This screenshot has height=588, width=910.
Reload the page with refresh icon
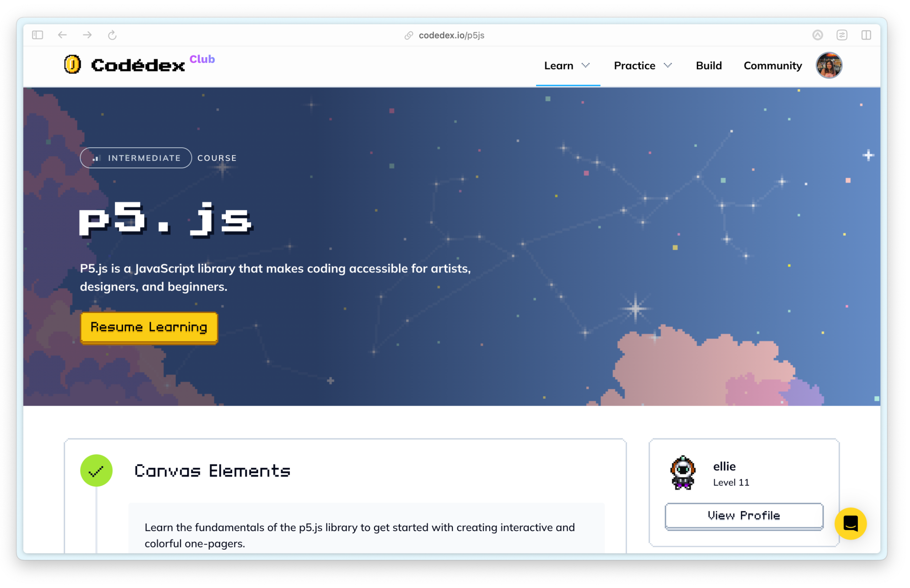[x=112, y=35]
